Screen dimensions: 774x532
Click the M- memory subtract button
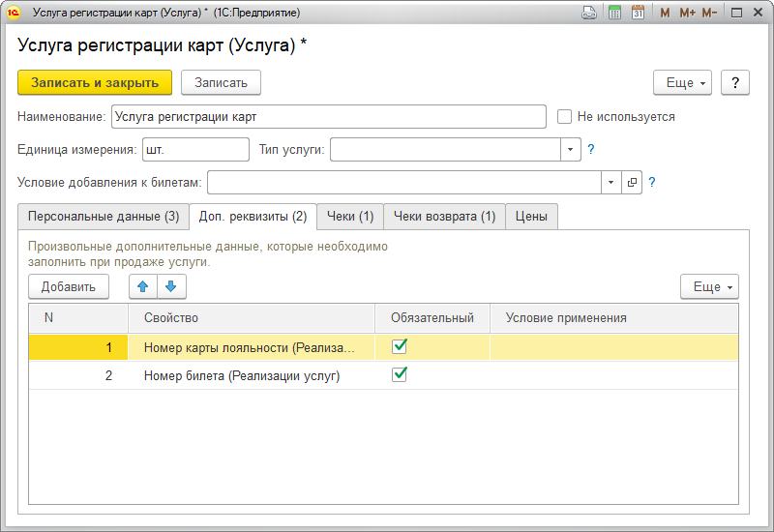pyautogui.click(x=709, y=13)
